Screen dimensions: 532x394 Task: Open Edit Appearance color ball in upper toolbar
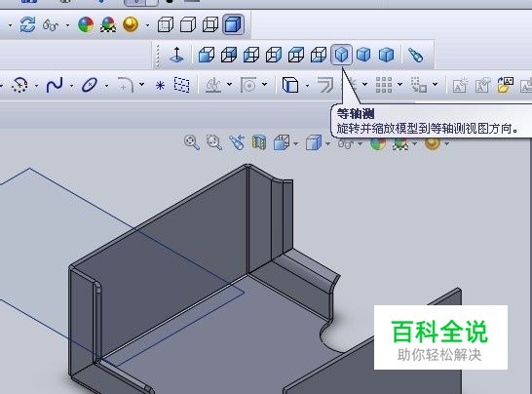point(86,24)
